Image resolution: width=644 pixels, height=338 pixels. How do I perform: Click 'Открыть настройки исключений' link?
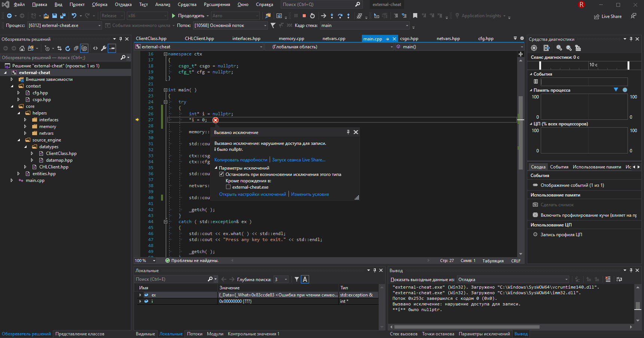(x=253, y=194)
